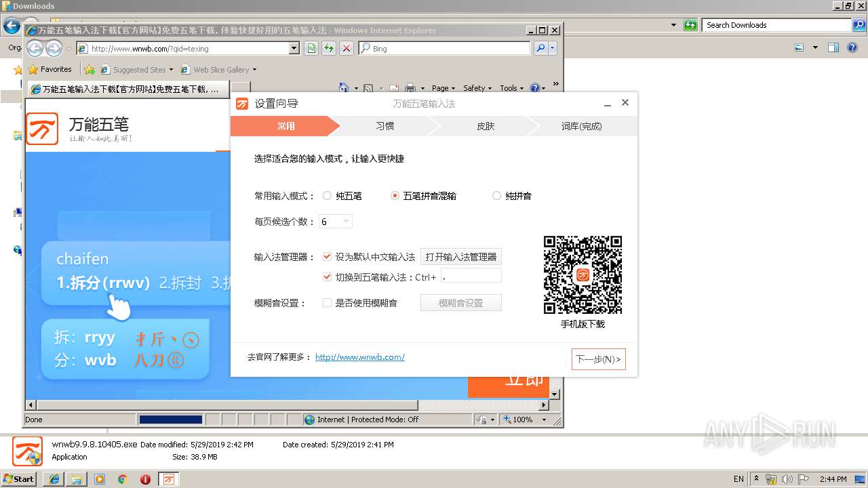Expand the IE address bar dropdown

click(x=294, y=48)
